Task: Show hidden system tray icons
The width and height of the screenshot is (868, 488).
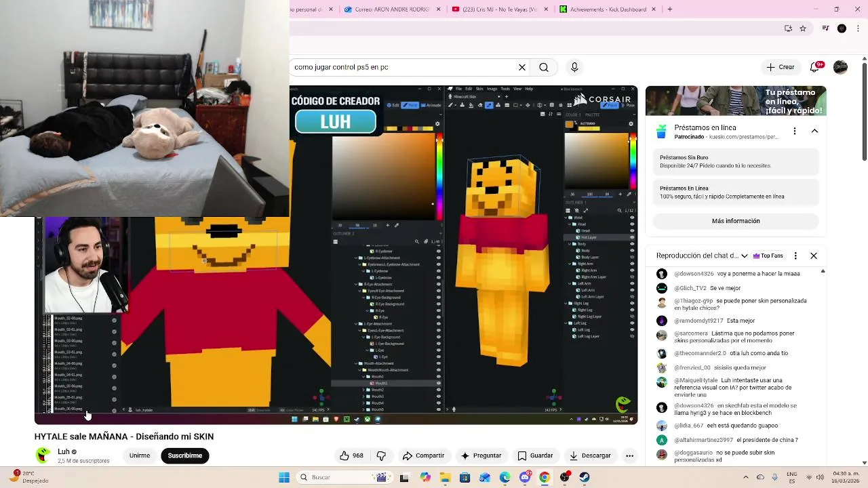Action: pos(746,477)
